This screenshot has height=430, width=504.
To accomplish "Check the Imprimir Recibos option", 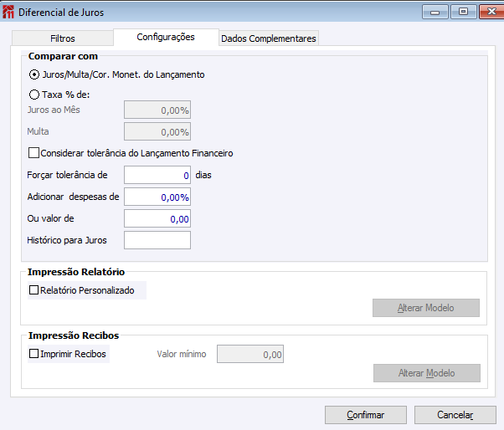I will 33,354.
